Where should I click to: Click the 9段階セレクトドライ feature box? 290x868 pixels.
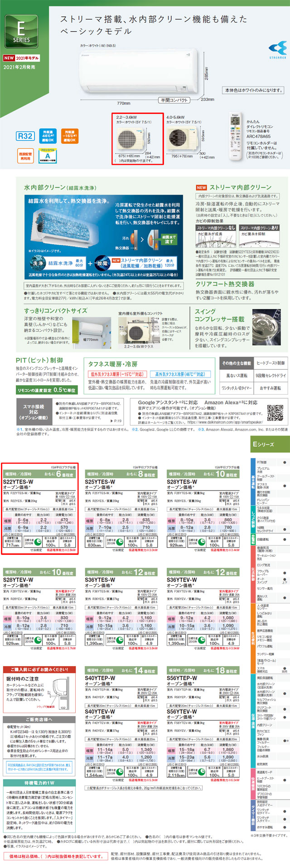pos(271,376)
